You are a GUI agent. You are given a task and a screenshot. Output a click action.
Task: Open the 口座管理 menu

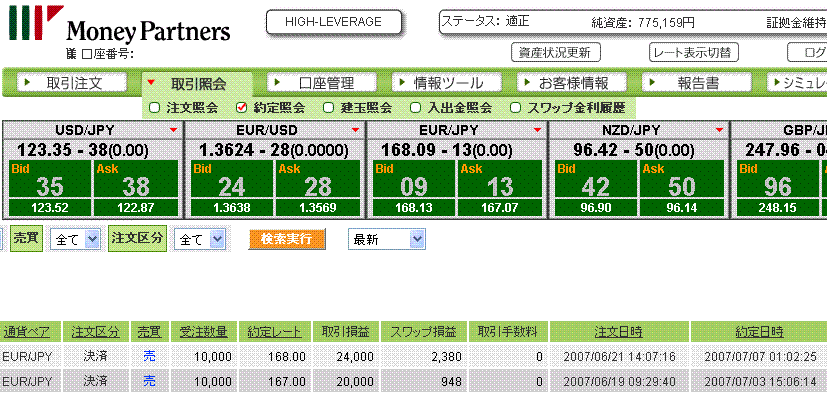[x=322, y=83]
